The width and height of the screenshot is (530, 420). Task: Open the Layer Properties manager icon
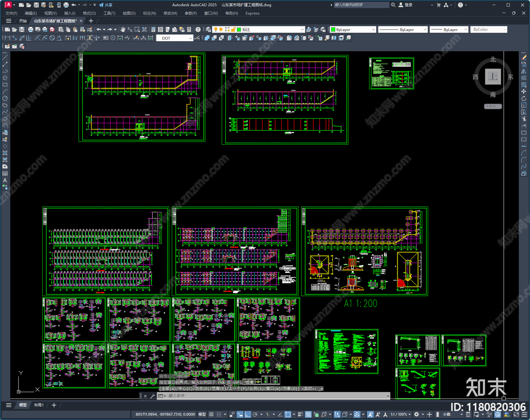coord(208,29)
